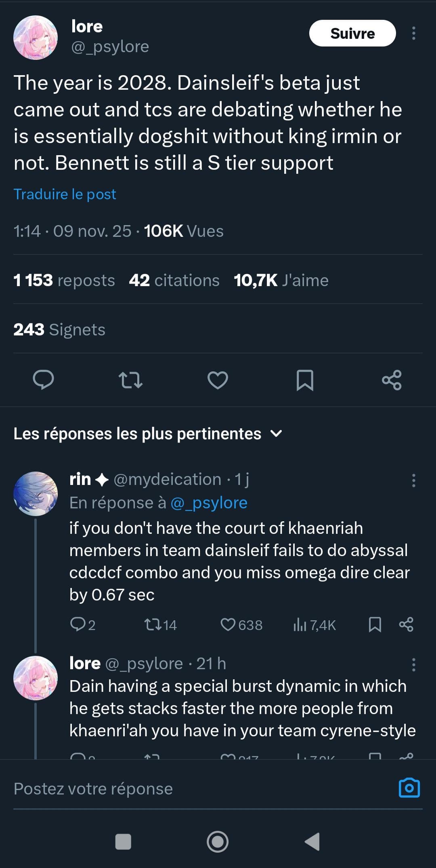436x868 pixels.
Task: Follow lore with the Suivre button
Action: (x=352, y=33)
